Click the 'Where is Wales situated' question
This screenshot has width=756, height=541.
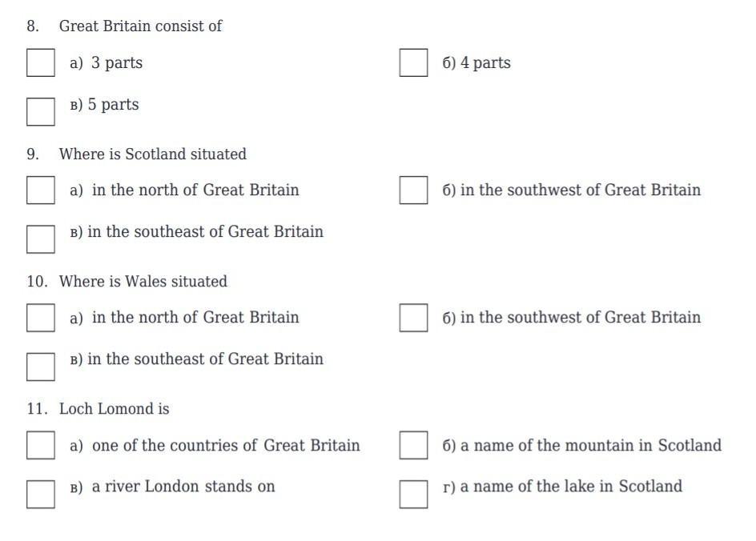click(143, 282)
